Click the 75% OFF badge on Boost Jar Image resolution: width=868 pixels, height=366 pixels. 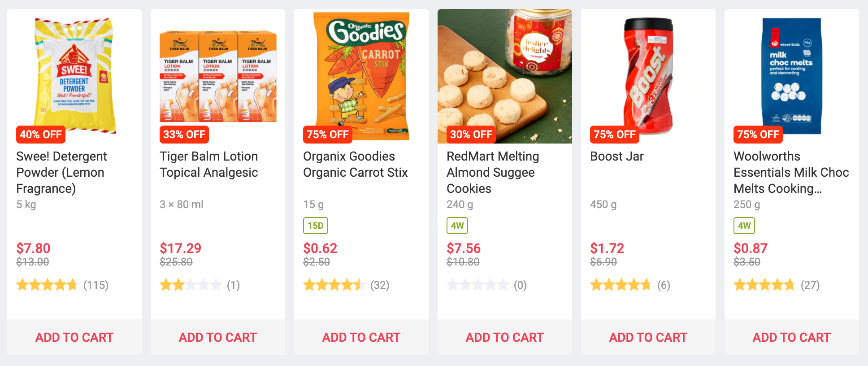click(614, 135)
